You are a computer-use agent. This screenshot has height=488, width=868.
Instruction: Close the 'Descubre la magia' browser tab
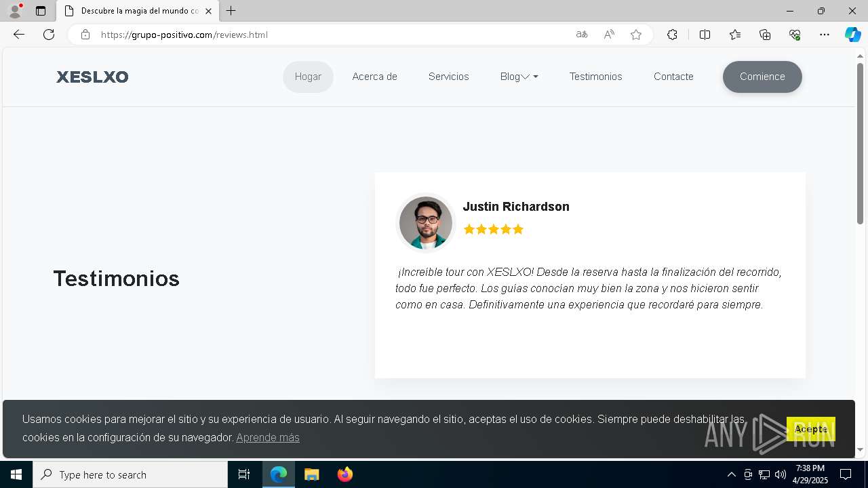208,11
